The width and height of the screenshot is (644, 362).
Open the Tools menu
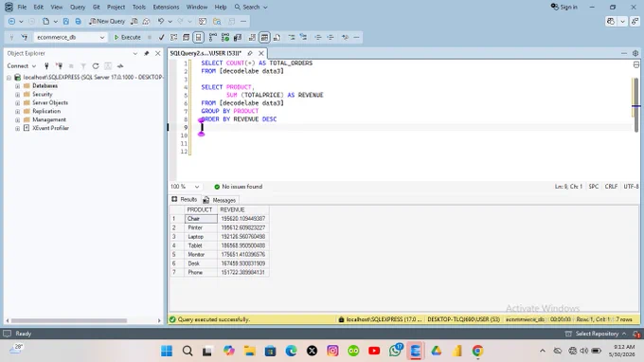[139, 7]
